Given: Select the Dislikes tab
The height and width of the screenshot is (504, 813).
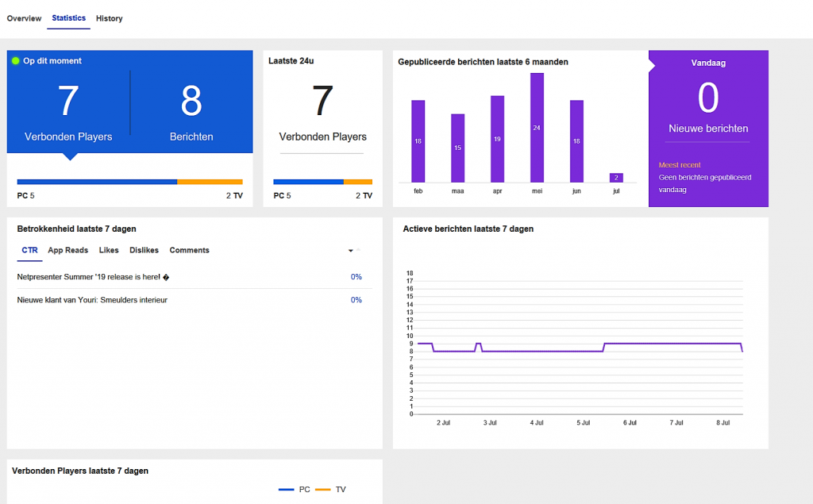Looking at the screenshot, I should point(144,250).
